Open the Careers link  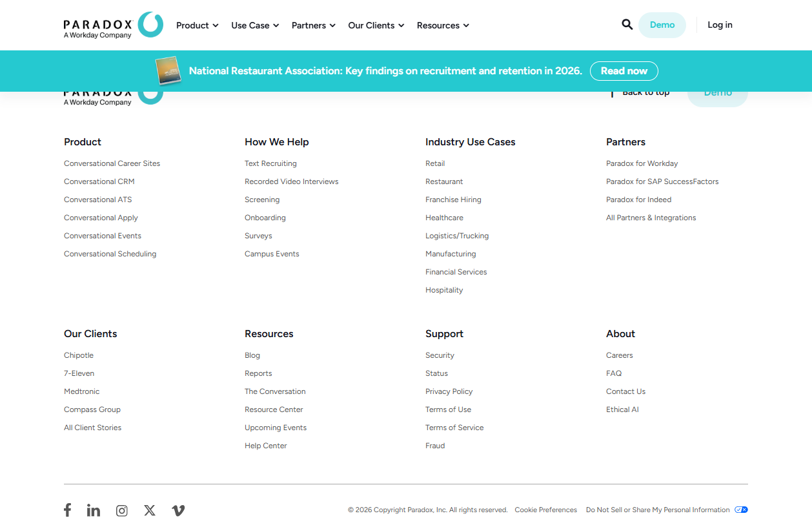[x=619, y=355]
